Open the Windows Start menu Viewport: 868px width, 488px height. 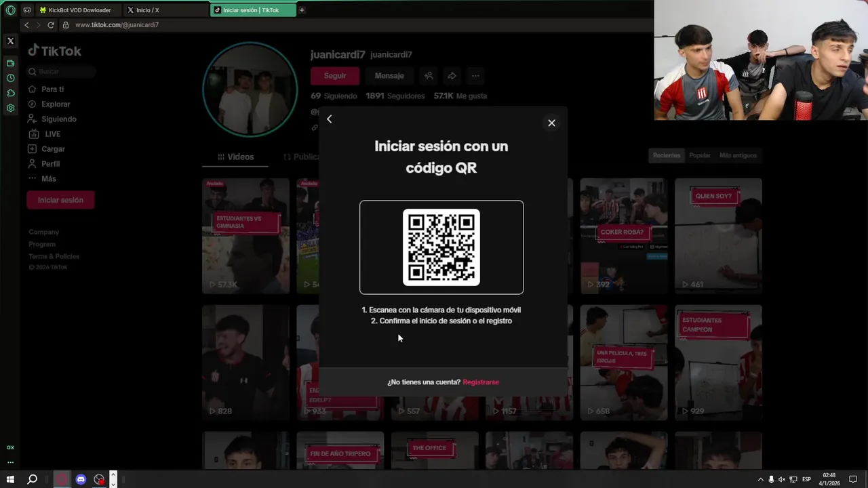tap(10, 479)
